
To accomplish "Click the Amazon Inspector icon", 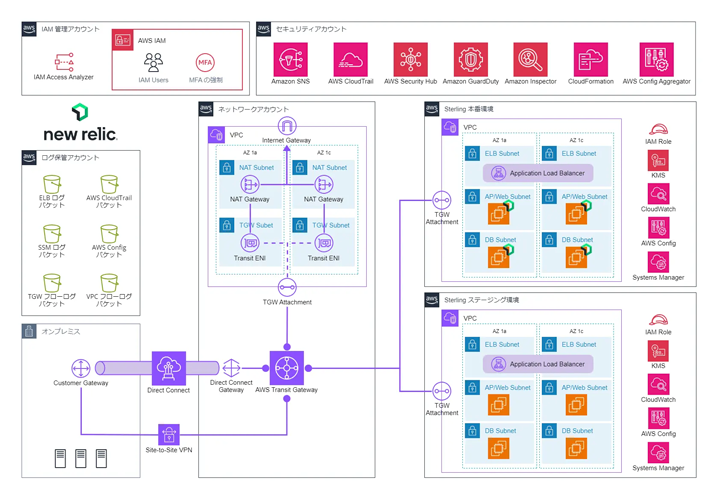I will tap(530, 60).
